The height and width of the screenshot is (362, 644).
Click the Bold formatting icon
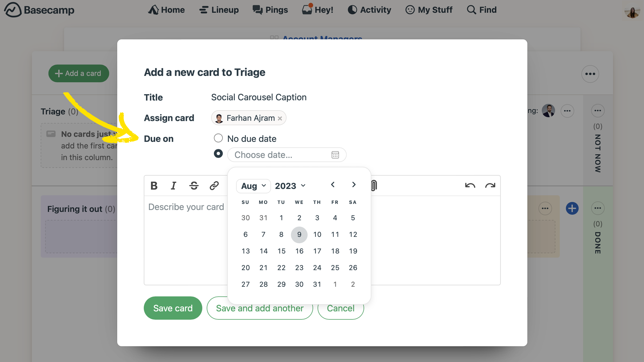coord(154,185)
